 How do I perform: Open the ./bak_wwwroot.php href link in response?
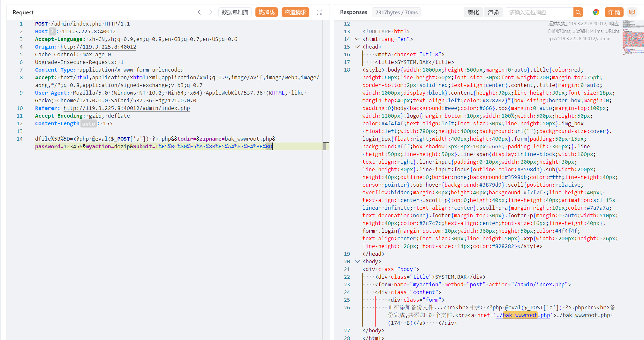tap(523, 315)
